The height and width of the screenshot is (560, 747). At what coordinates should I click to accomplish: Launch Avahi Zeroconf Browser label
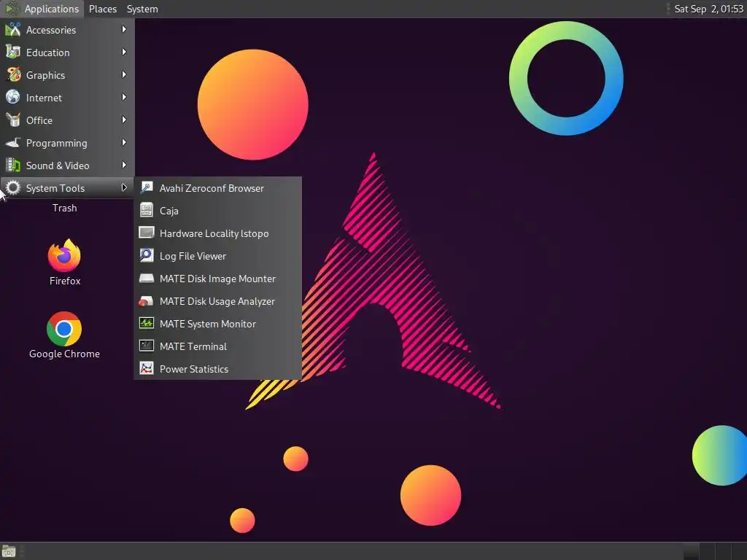pyautogui.click(x=212, y=188)
